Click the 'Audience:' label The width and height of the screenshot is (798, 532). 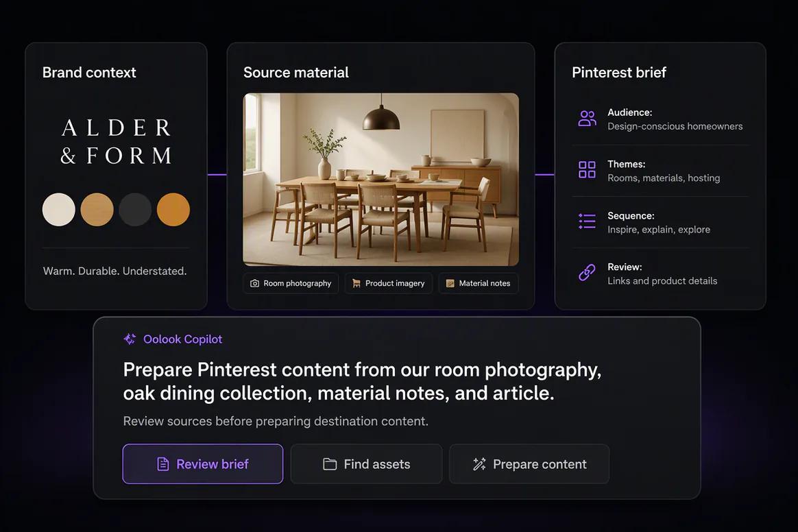coord(629,112)
